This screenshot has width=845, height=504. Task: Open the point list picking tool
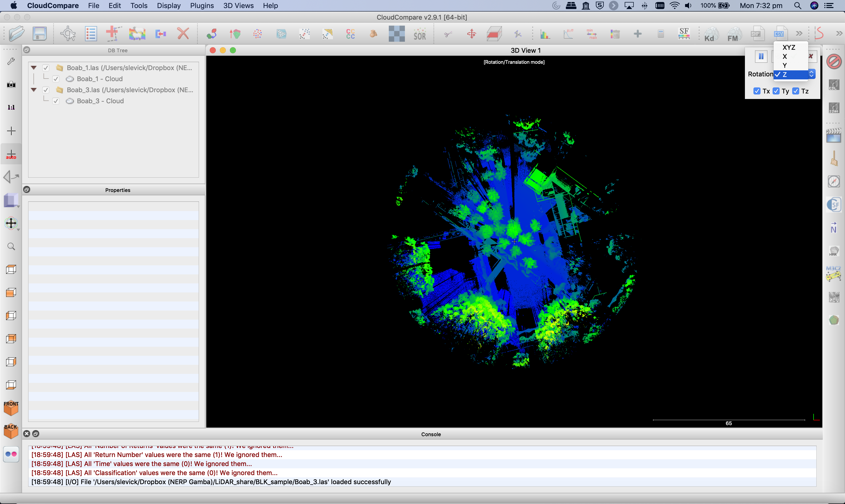(91, 34)
